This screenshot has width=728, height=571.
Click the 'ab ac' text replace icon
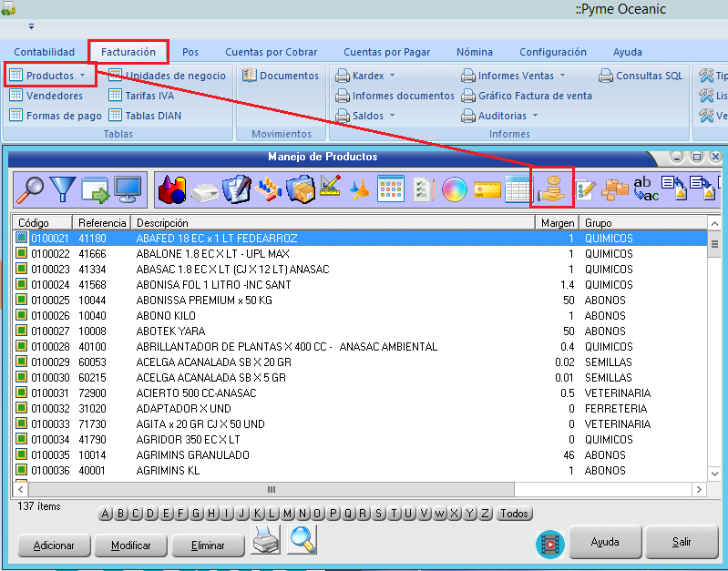click(646, 189)
